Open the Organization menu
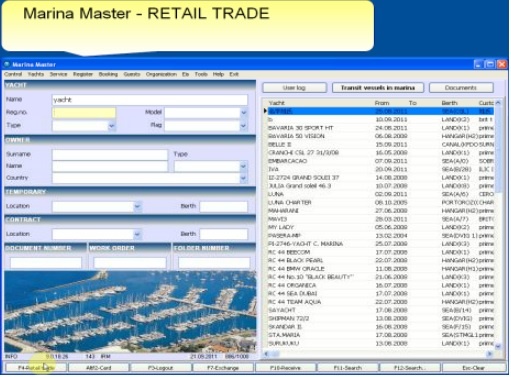 pos(161,74)
